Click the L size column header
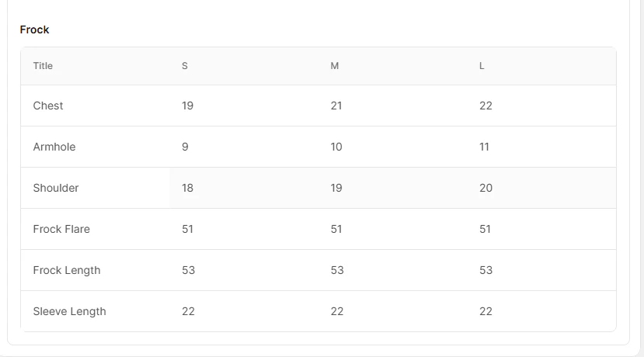644x357 pixels. click(482, 66)
